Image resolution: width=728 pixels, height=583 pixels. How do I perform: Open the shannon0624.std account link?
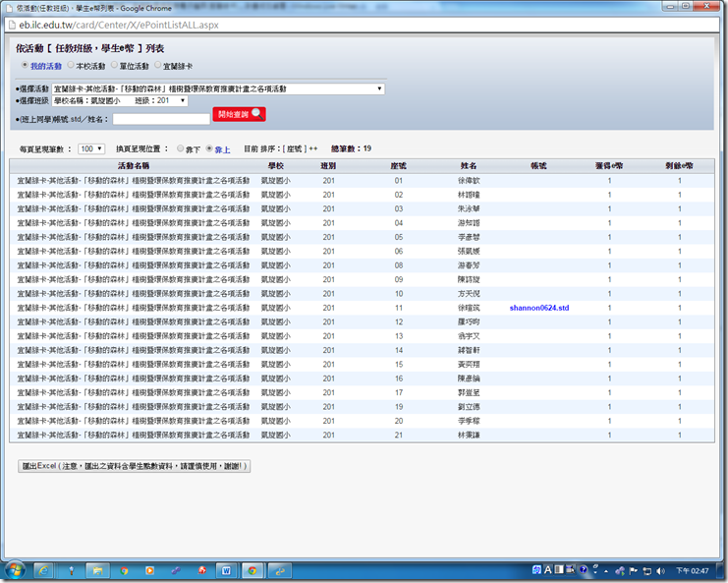(x=538, y=308)
